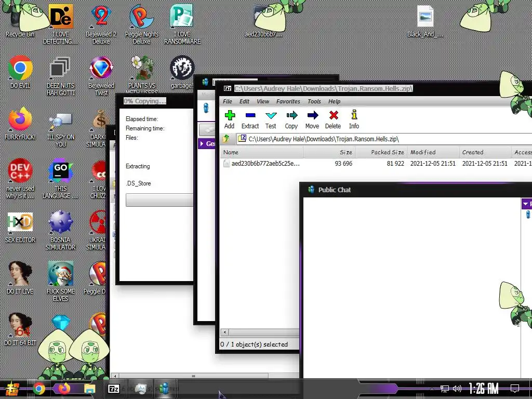Click the 0% Copying dialog title
The width and height of the screenshot is (532, 399).
coord(145,101)
